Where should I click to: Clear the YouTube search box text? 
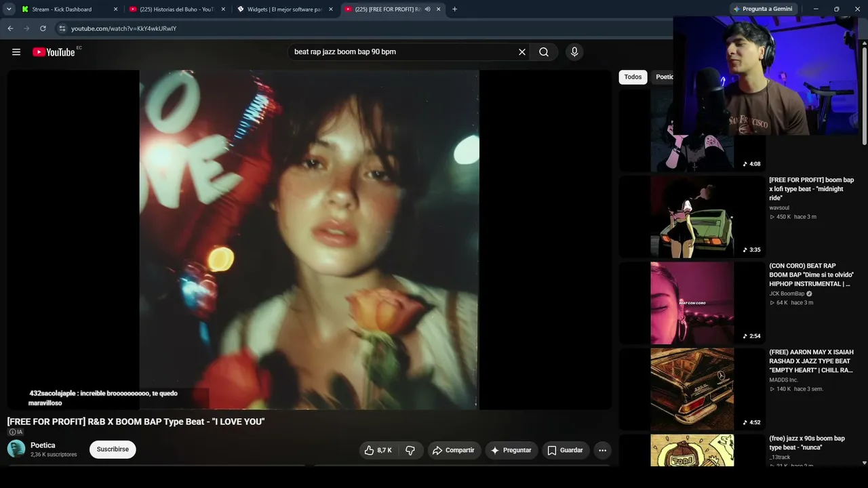click(522, 52)
